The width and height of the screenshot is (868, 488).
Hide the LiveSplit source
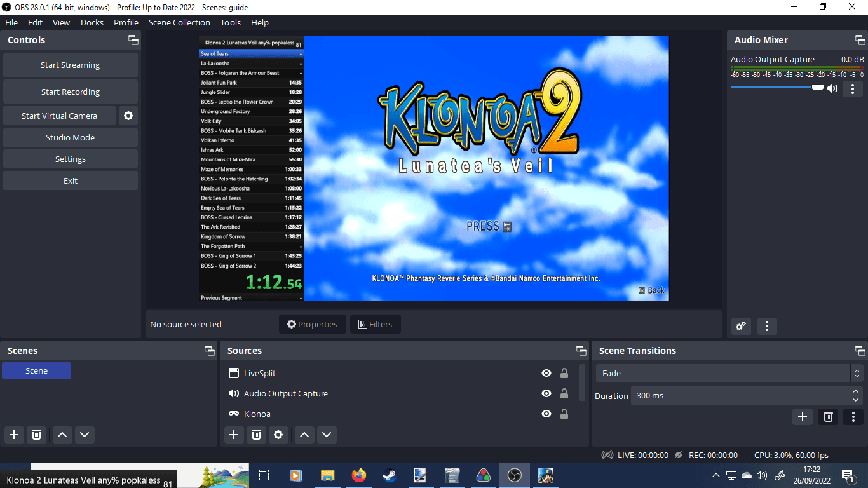click(x=546, y=373)
